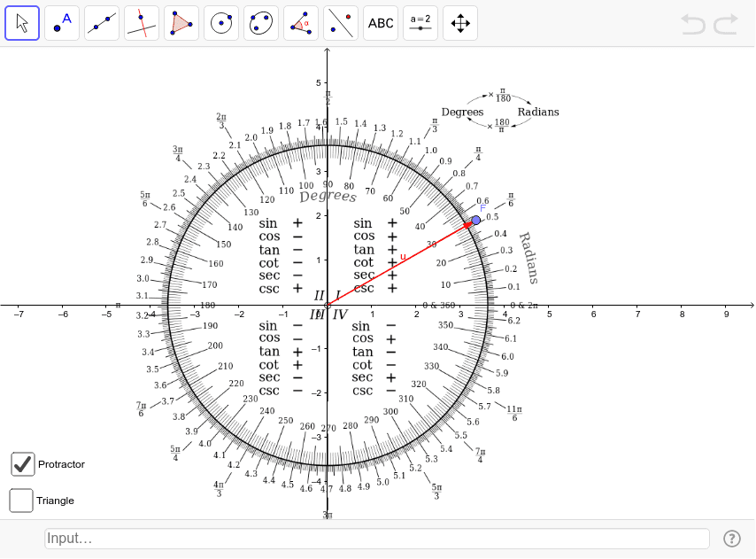Select the Circle through Points tool
This screenshot has width=756, height=559.
[x=260, y=22]
